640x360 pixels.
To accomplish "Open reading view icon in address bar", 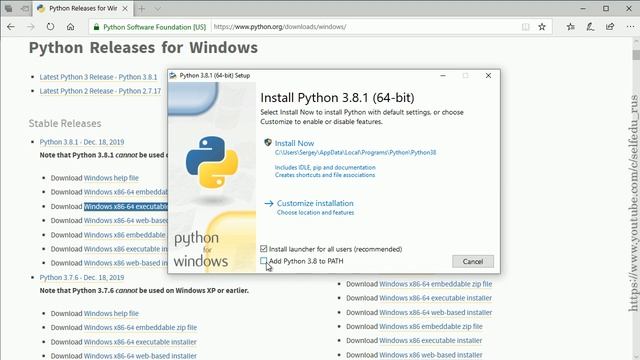I will [525, 27].
